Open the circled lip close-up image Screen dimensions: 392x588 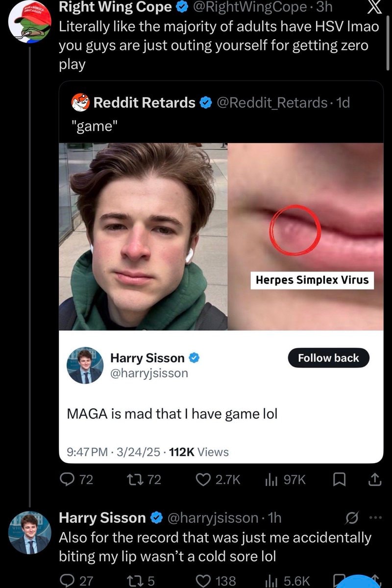point(306,237)
